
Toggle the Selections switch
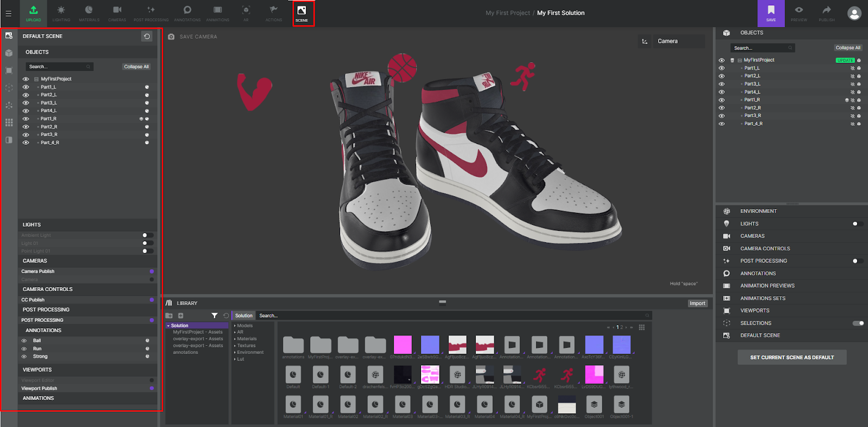[858, 324]
